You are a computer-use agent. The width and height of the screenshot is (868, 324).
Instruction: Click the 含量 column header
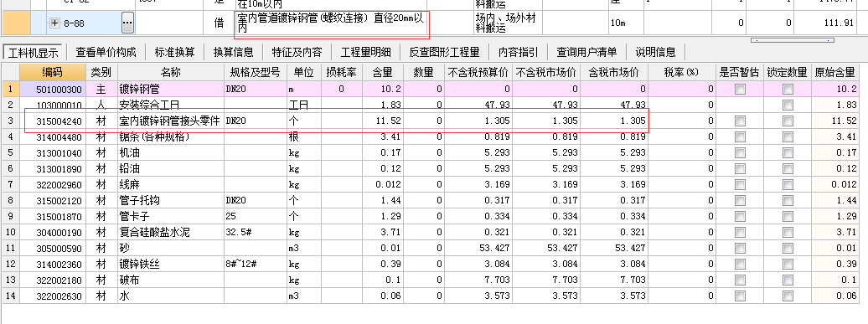[x=383, y=73]
